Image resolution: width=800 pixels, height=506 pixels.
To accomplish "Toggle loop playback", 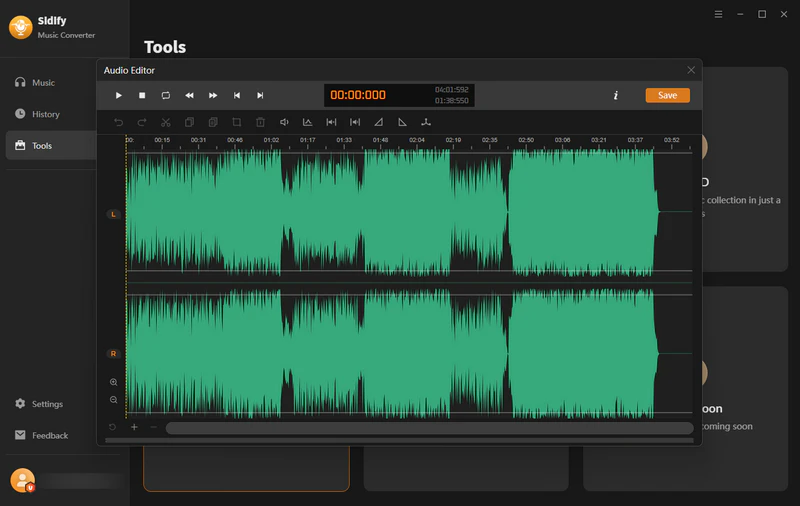I will [x=166, y=95].
